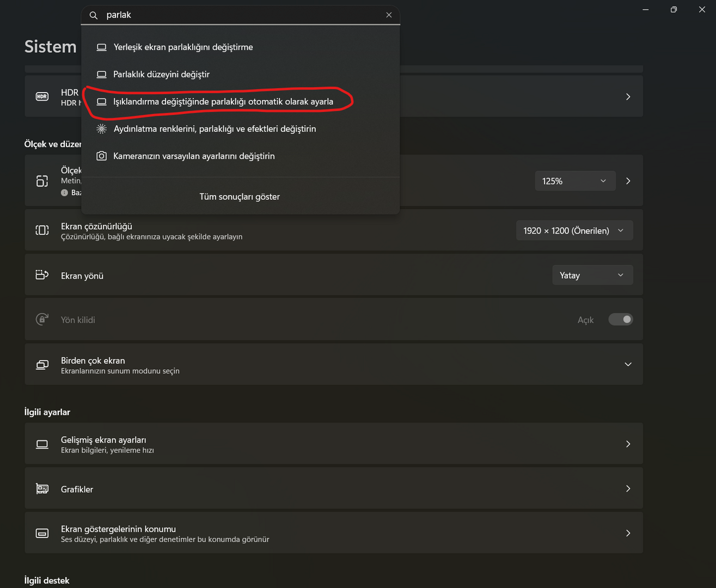716x588 pixels.
Task: Click the Birden çok ekran icon
Action: [x=42, y=365]
